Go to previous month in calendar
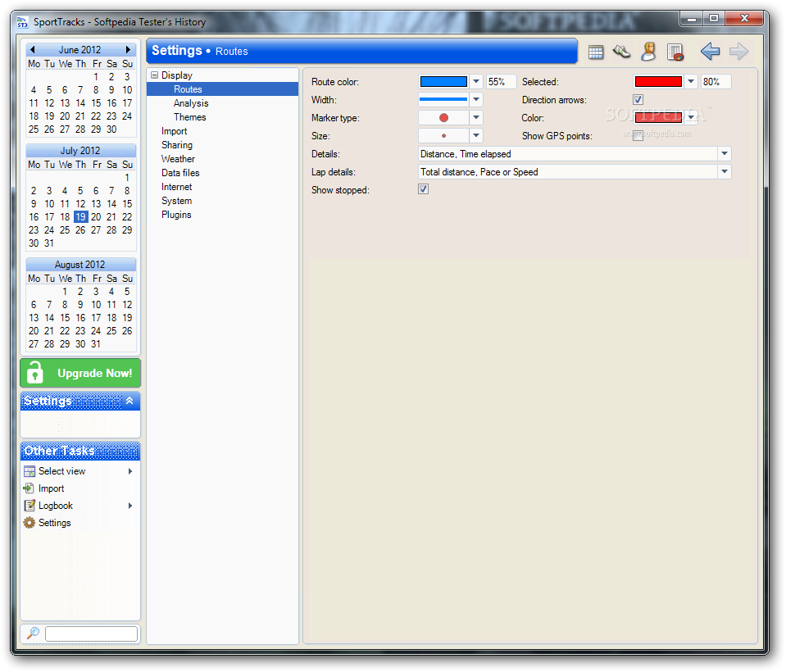 [33, 50]
